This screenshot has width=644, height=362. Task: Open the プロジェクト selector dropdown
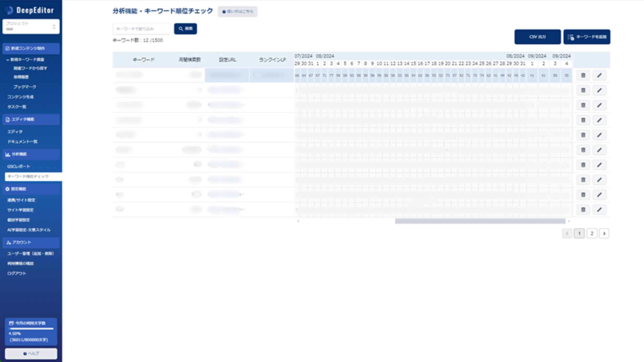pyautogui.click(x=31, y=26)
